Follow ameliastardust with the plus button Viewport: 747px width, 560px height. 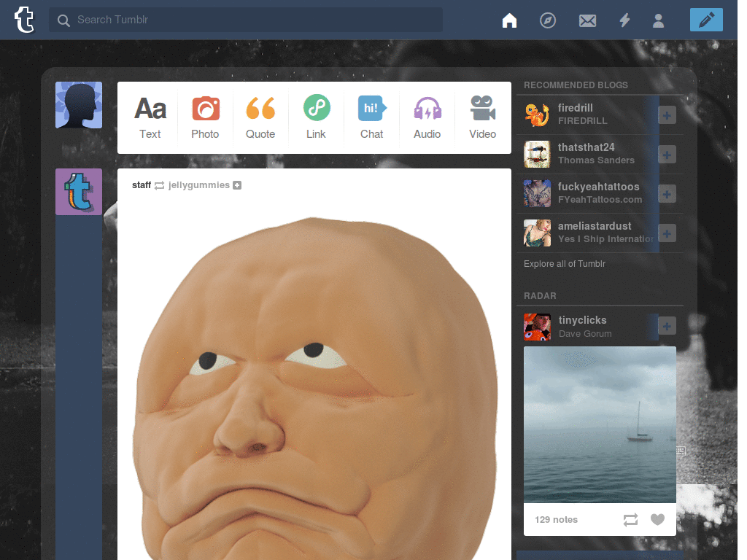tap(667, 233)
